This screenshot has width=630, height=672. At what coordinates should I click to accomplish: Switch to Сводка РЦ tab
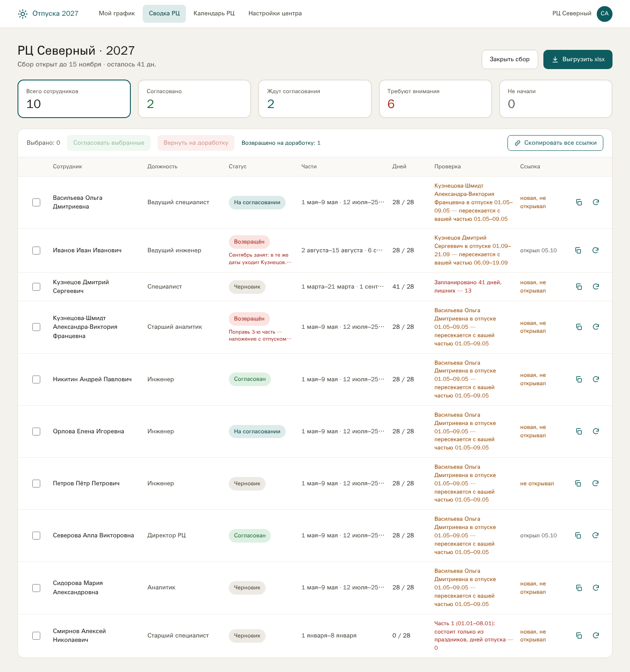tap(164, 14)
